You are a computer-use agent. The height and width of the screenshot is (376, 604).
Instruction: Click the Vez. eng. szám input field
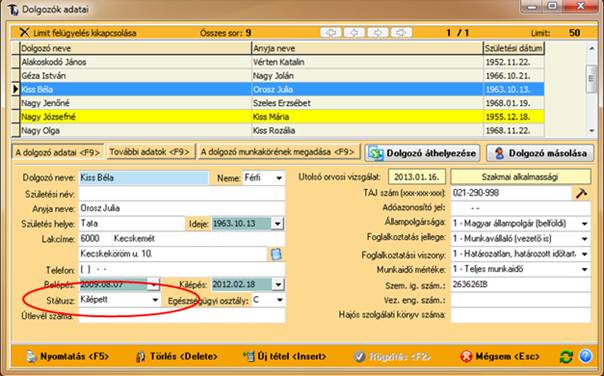tap(520, 300)
